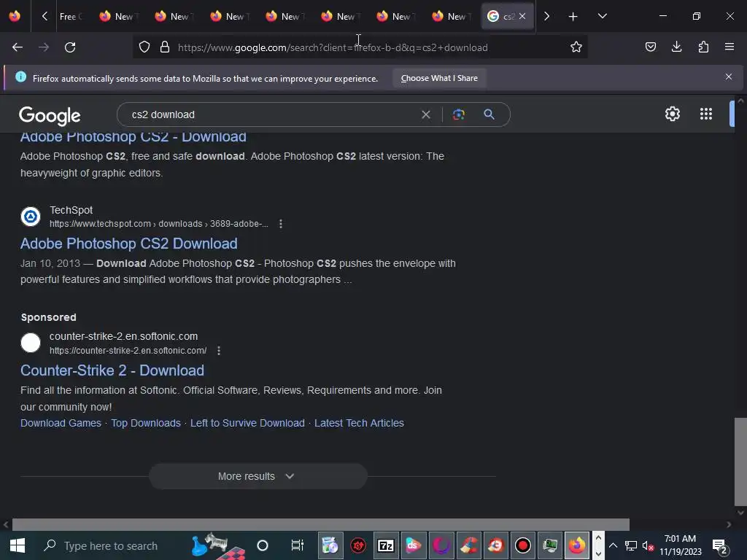View site security padlock info

tap(165, 47)
